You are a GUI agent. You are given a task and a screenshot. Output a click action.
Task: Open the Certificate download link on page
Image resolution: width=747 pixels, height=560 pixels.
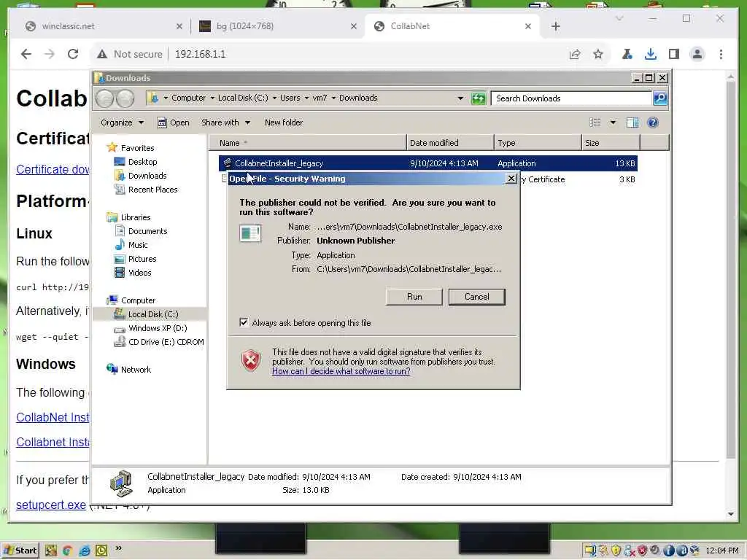tap(53, 169)
